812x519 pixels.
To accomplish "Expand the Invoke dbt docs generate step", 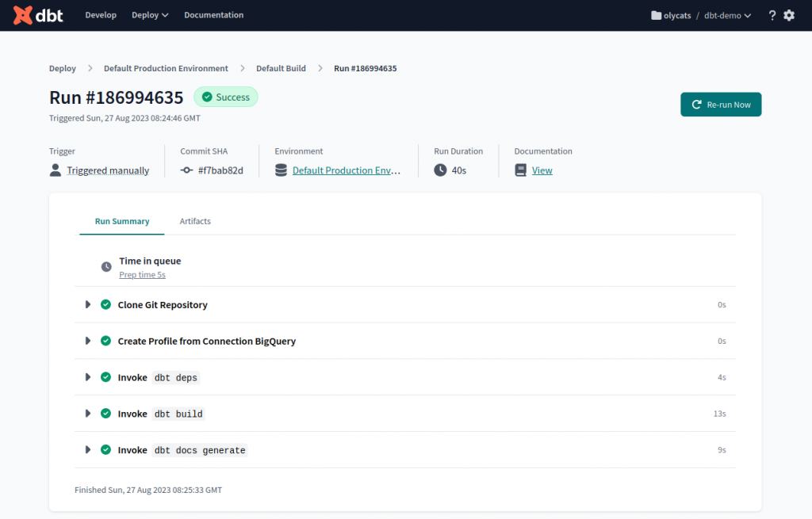I will click(88, 449).
